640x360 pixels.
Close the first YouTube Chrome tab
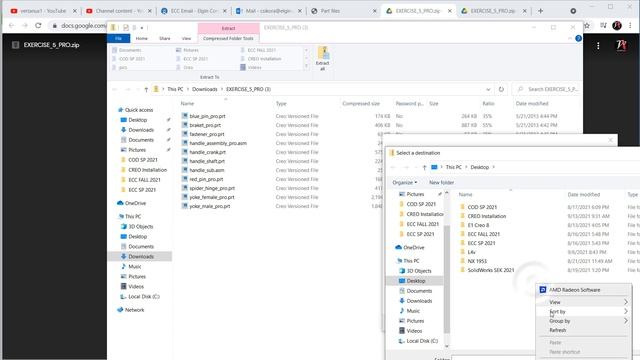click(75, 11)
